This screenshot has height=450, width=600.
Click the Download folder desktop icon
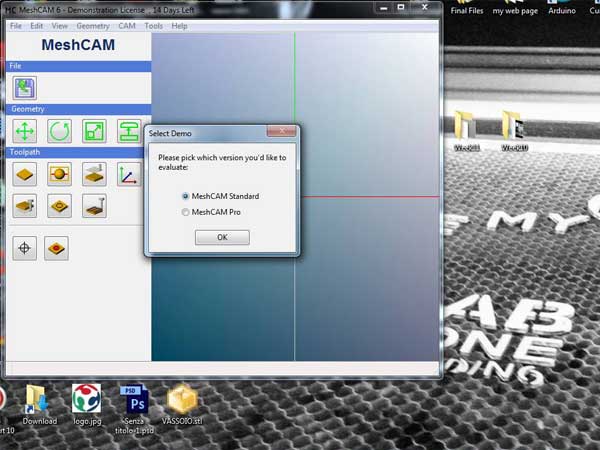click(39, 405)
